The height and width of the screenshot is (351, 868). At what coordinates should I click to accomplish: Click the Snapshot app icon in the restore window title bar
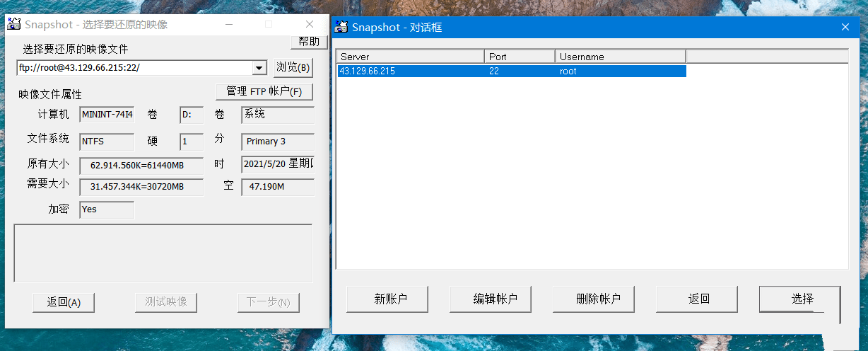point(13,24)
